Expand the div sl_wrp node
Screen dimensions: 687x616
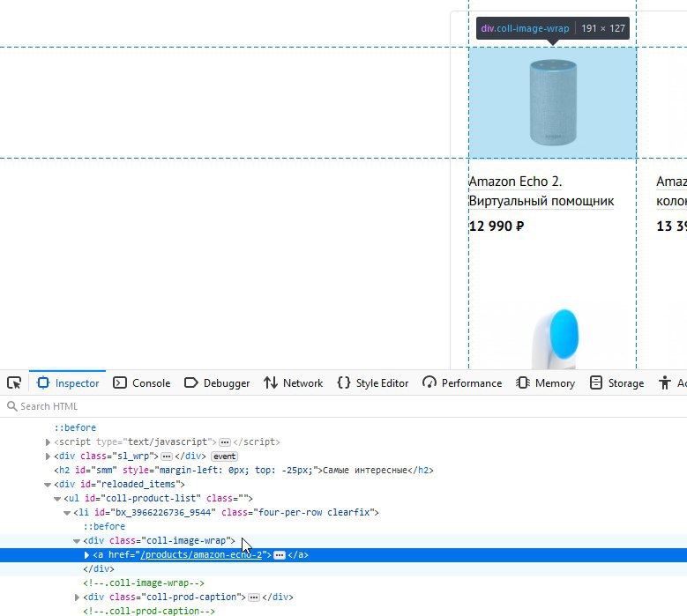(x=48, y=456)
